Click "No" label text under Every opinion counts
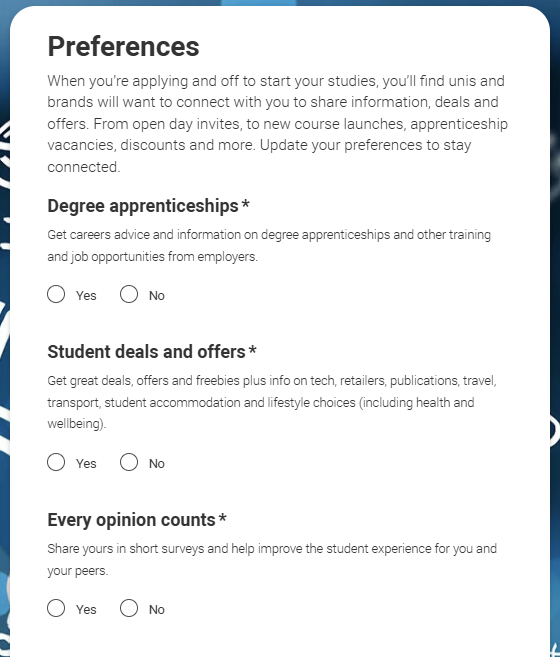The height and width of the screenshot is (657, 560). [157, 609]
